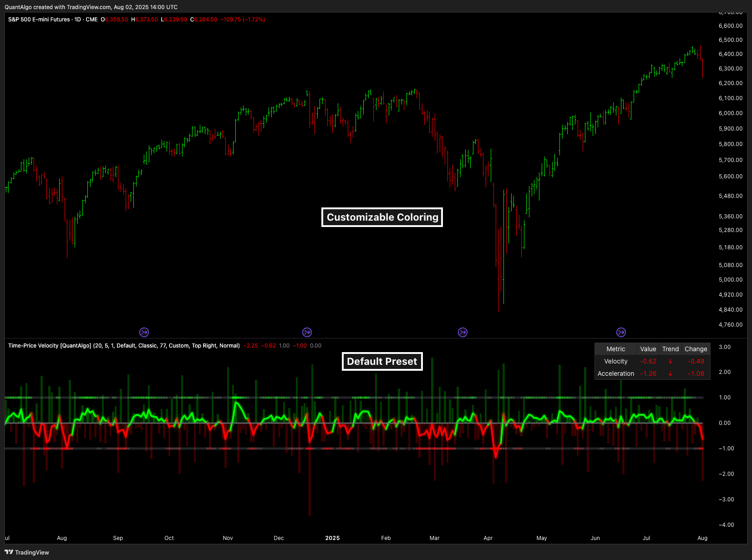Click the futures roll marker near August
The image size is (752, 560).
point(144,333)
